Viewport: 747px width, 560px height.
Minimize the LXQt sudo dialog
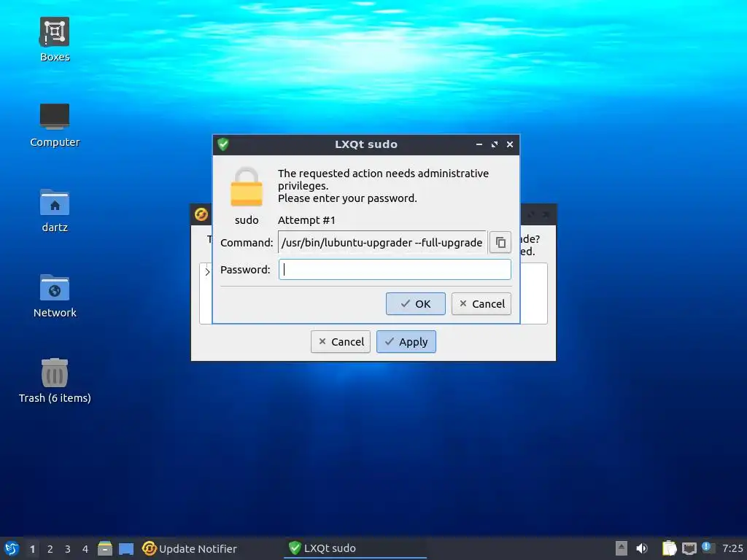(479, 144)
